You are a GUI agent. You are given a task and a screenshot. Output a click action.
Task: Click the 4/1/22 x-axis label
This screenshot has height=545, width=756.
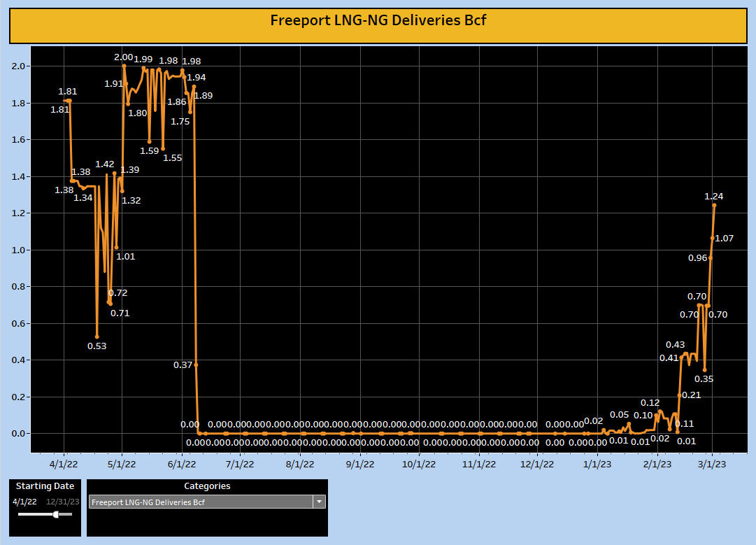click(64, 465)
